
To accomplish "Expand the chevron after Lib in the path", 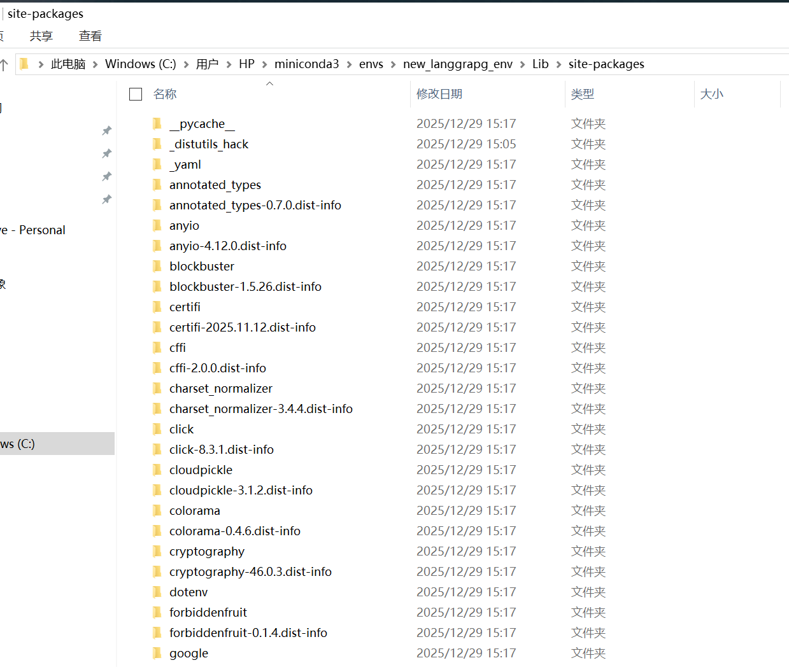I will tap(558, 64).
